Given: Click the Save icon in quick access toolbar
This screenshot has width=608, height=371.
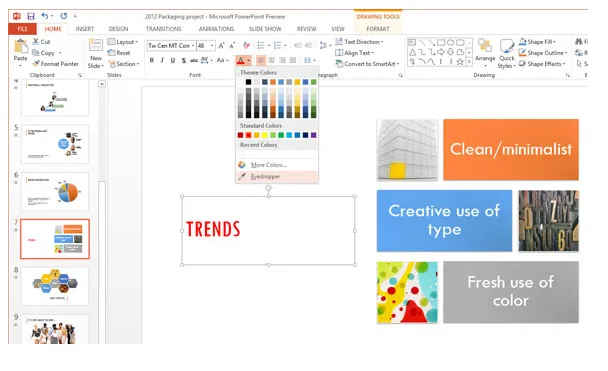Looking at the screenshot, I should tap(31, 16).
